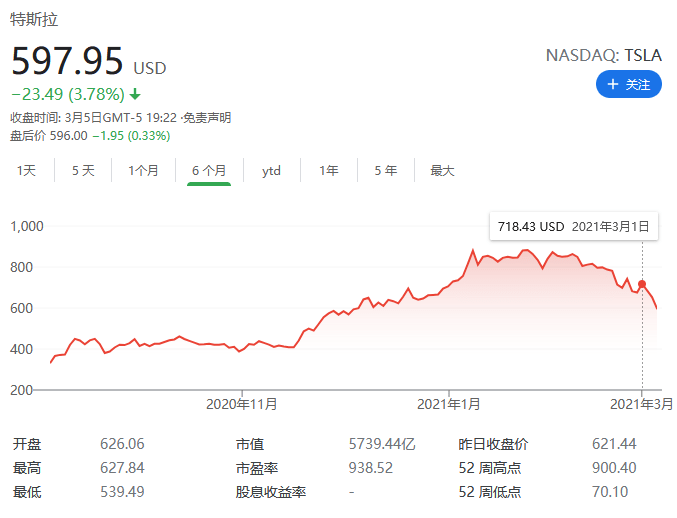The height and width of the screenshot is (518, 677).
Task: Click the 市值 5739.44亿 market cap value
Action: [x=382, y=444]
